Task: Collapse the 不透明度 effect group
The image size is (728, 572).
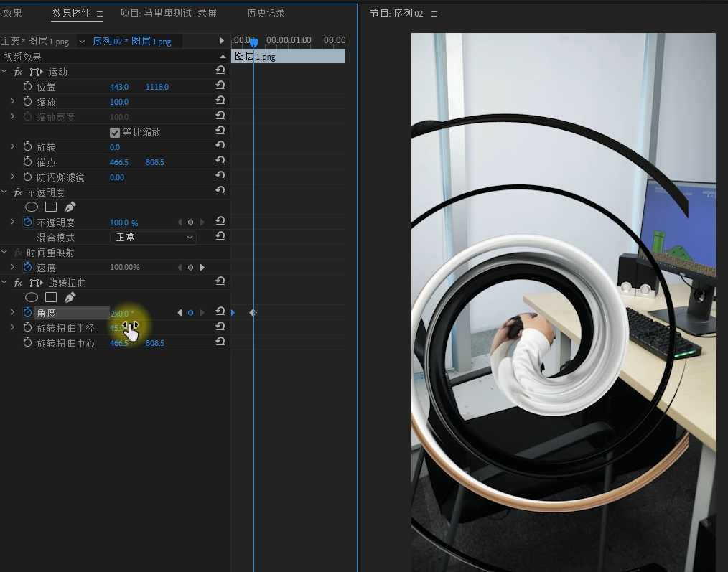Action: (x=4, y=192)
